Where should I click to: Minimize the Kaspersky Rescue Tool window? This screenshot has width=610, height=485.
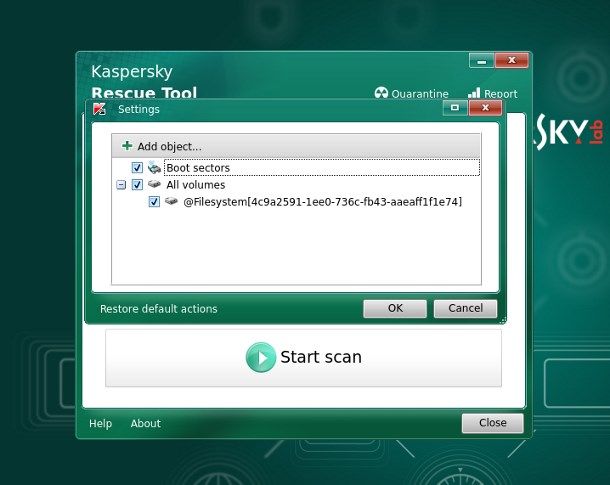click(x=482, y=61)
